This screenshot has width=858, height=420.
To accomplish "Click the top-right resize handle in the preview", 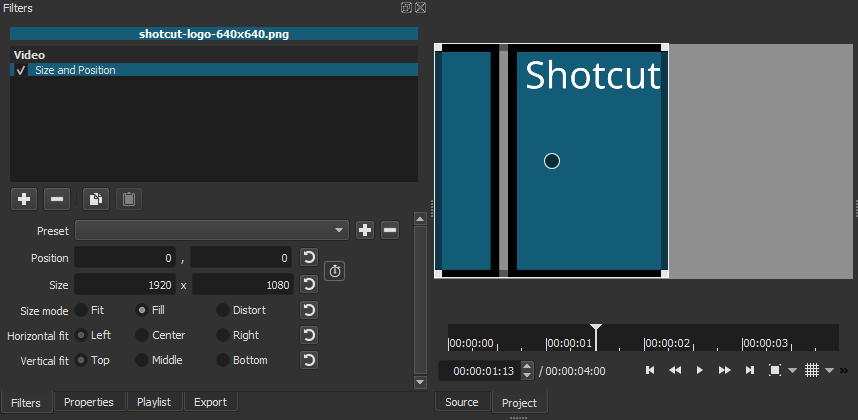I will pyautogui.click(x=664, y=48).
